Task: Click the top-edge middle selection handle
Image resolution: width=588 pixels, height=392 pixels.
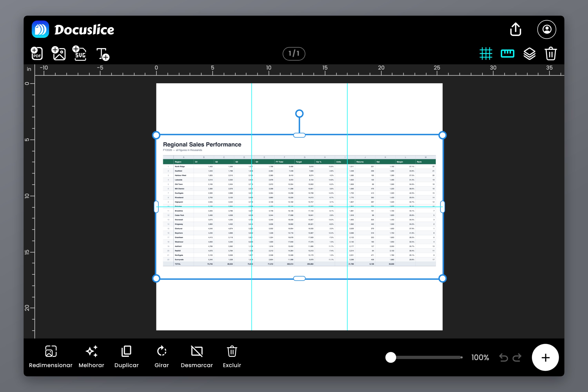Action: click(299, 135)
